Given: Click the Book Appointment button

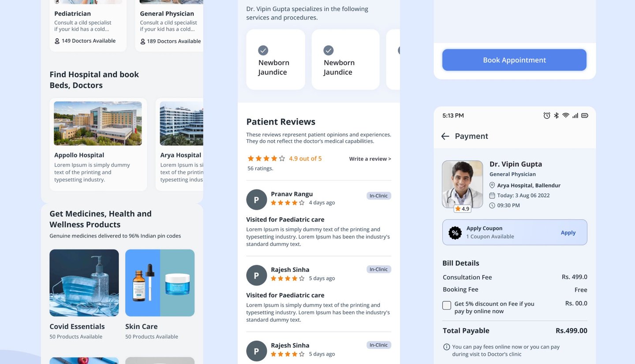Looking at the screenshot, I should pyautogui.click(x=514, y=60).
